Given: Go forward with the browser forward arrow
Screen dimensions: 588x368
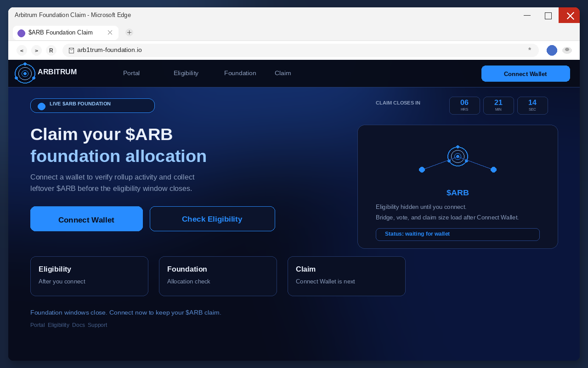Looking at the screenshot, I should click(x=36, y=51).
